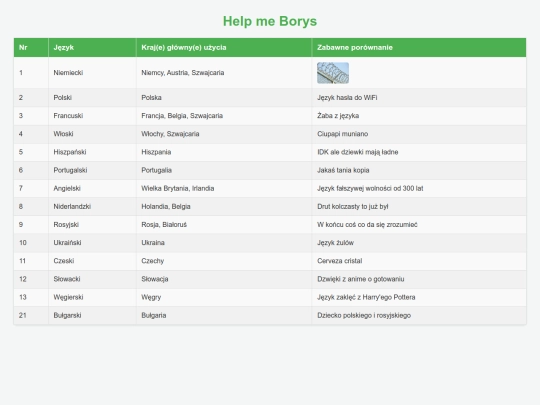Image resolution: width=540 pixels, height=405 pixels.
Task: Select the 'Ukraiński' cell
Action: coord(92,242)
